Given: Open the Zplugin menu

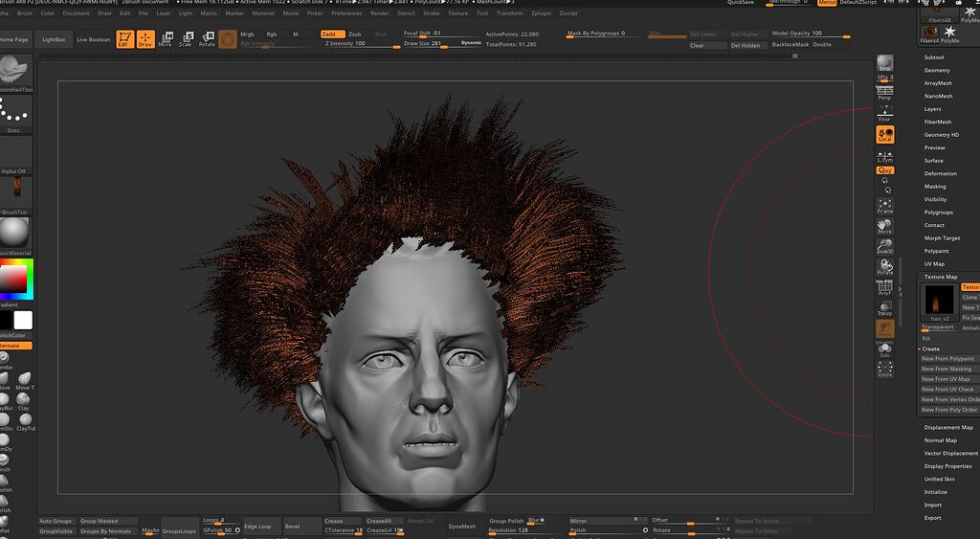Looking at the screenshot, I should point(542,13).
